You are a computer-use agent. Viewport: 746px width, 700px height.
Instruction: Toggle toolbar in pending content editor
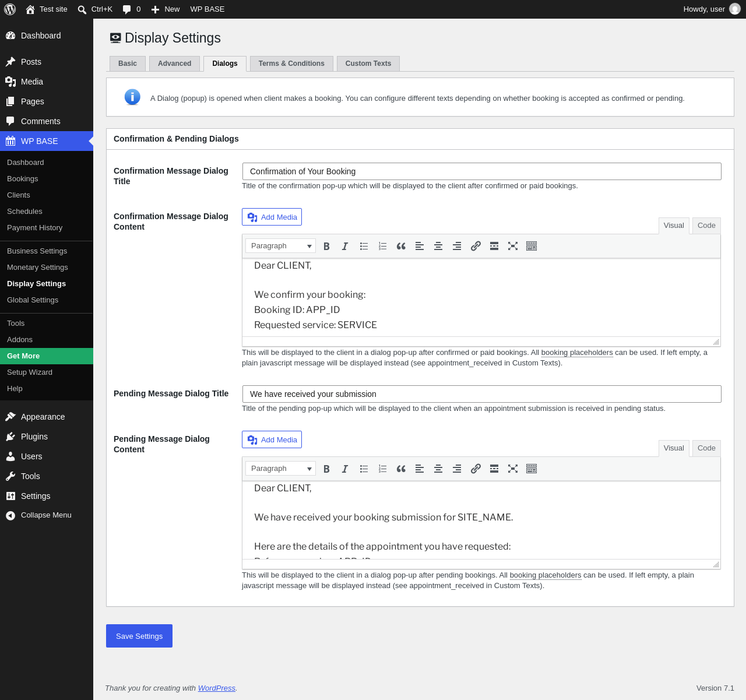[x=532, y=469]
